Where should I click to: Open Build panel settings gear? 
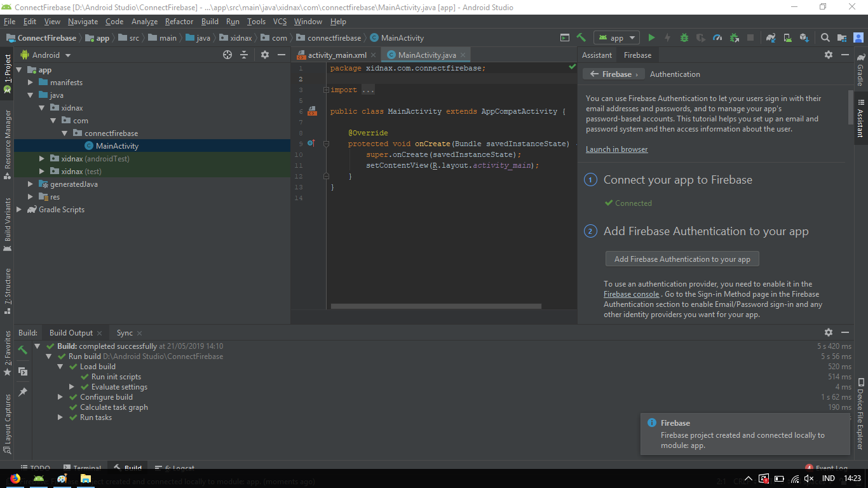click(x=829, y=332)
